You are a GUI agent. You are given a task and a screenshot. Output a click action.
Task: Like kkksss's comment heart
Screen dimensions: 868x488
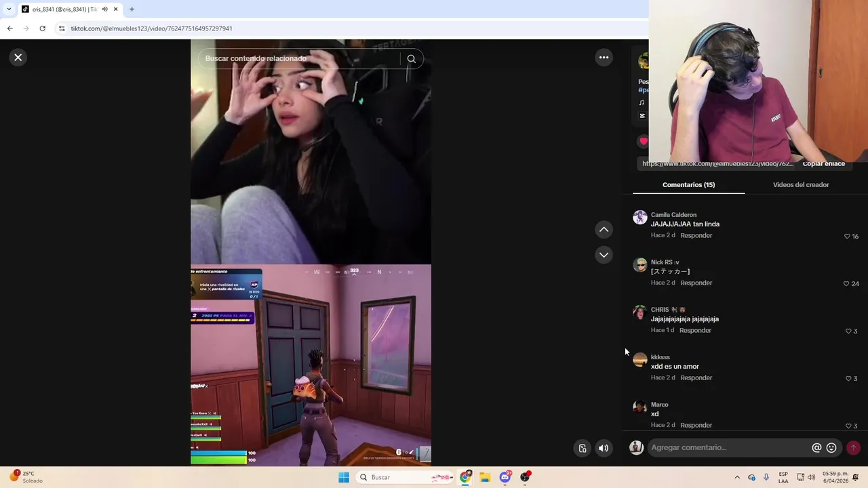(848, 379)
